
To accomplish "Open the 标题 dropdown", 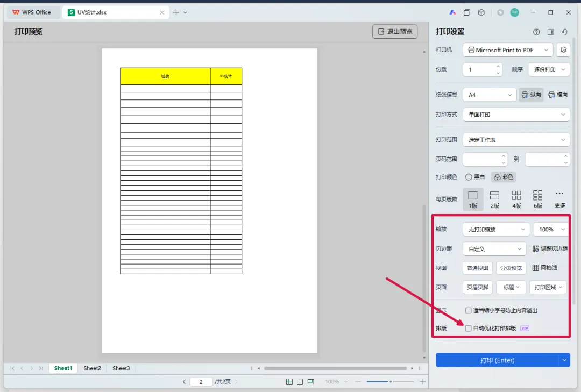I will (511, 287).
